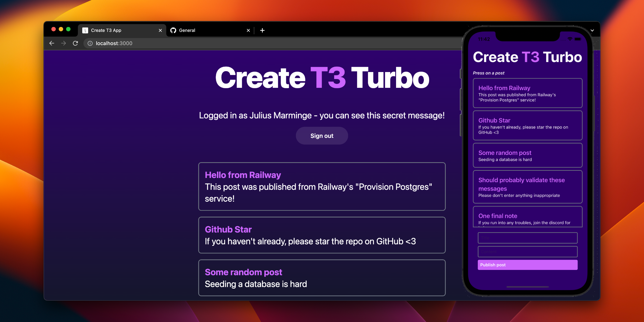Click the Wi-Fi icon in the phone status bar
644x322 pixels.
coord(569,38)
